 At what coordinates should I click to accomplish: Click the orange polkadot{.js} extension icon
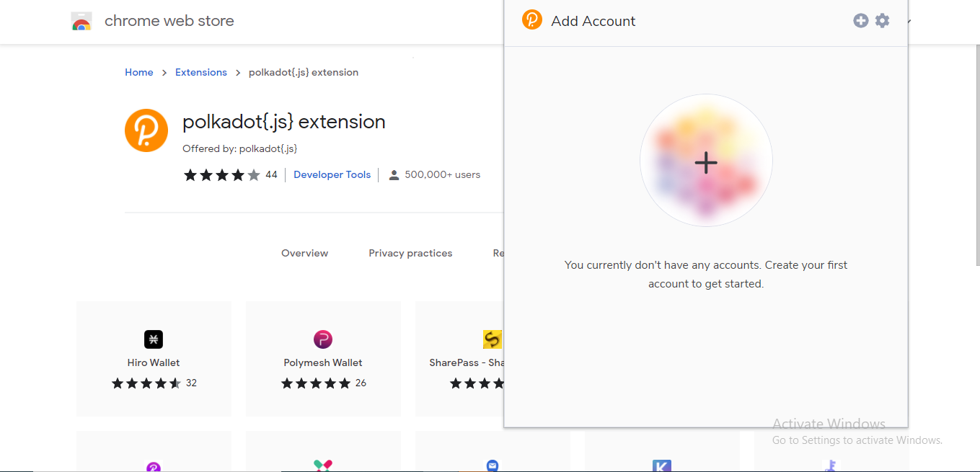(146, 130)
